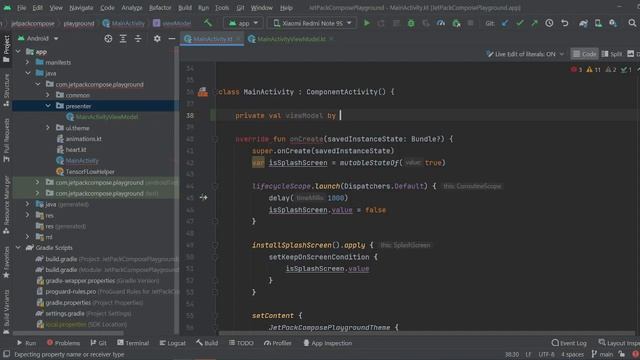Open the Tools menu
640x360 pixels.
[222, 8]
